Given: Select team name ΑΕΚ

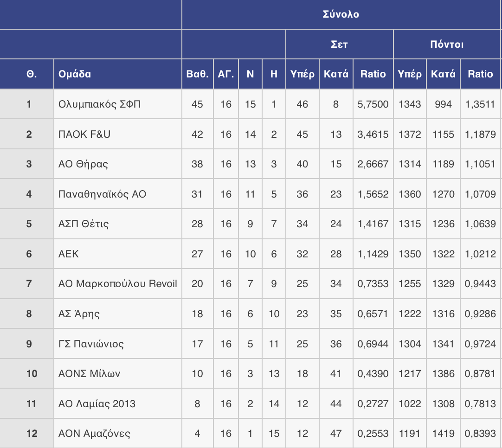Looking at the screenshot, I should click(69, 254).
